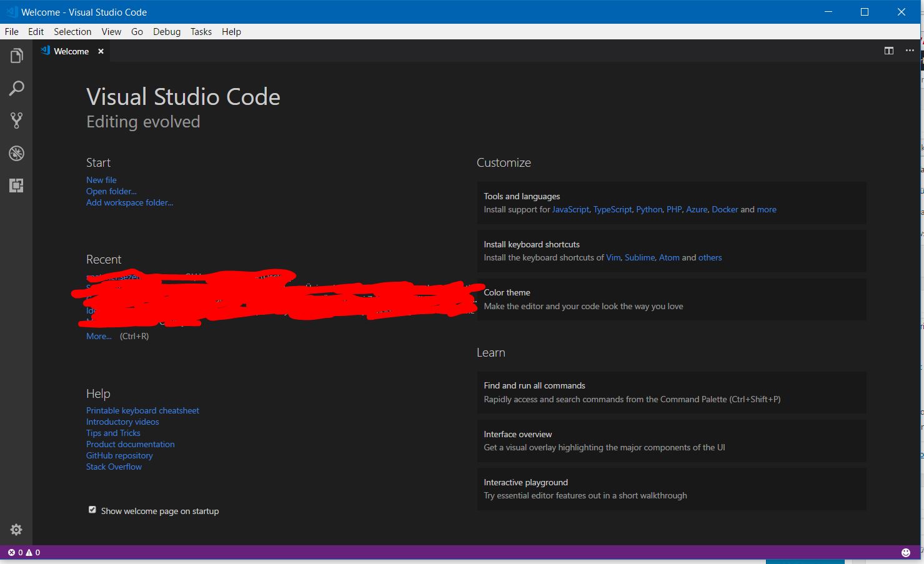The width and height of the screenshot is (924, 564).
Task: Install Atom keyboard shortcuts
Action: coord(669,257)
